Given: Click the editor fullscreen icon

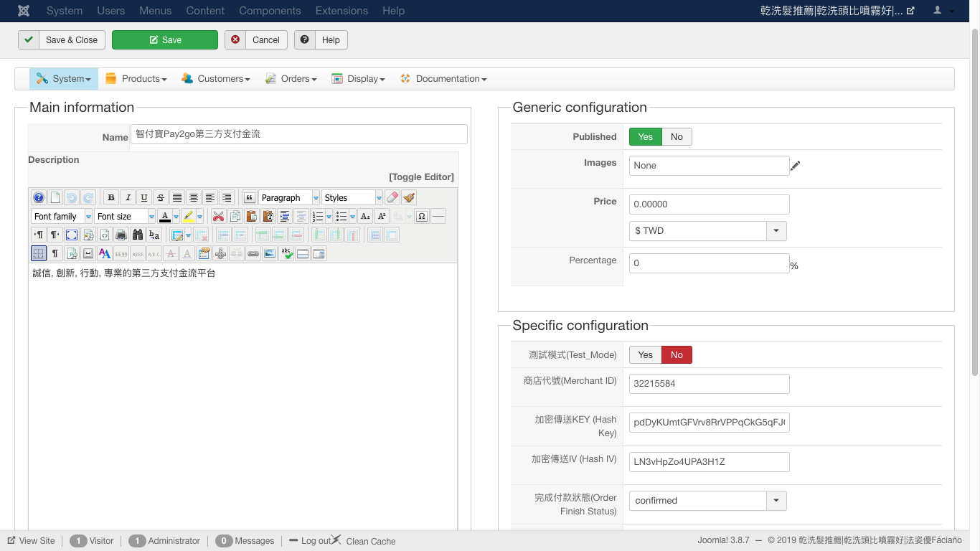Looking at the screenshot, I should [72, 235].
